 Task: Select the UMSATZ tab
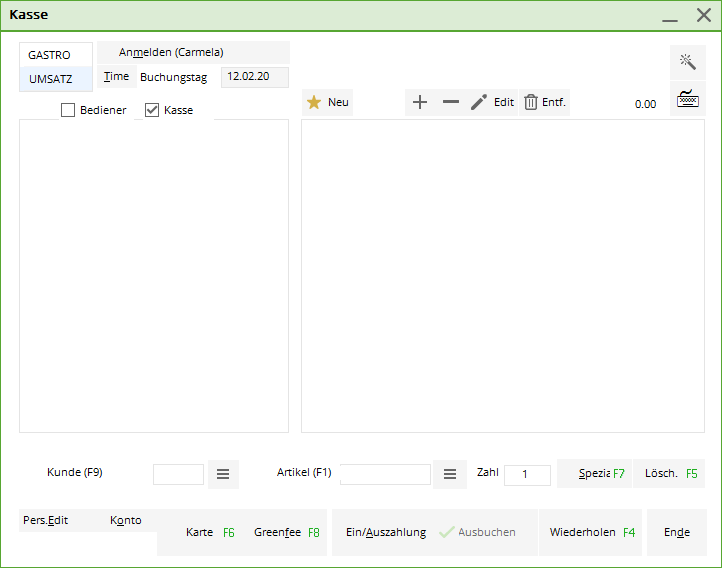(50, 79)
